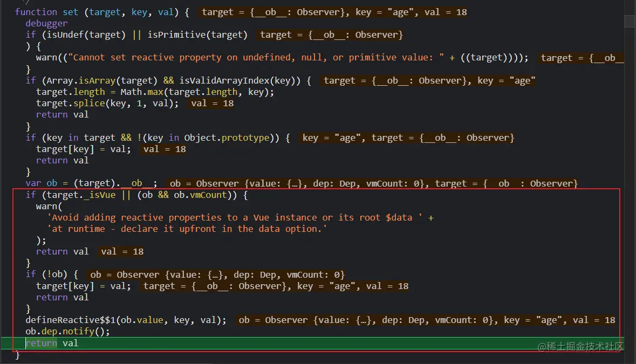The height and width of the screenshot is (364, 636).
Task: Click the 'target.splice(key, 1, val);' call
Action: 107,104
